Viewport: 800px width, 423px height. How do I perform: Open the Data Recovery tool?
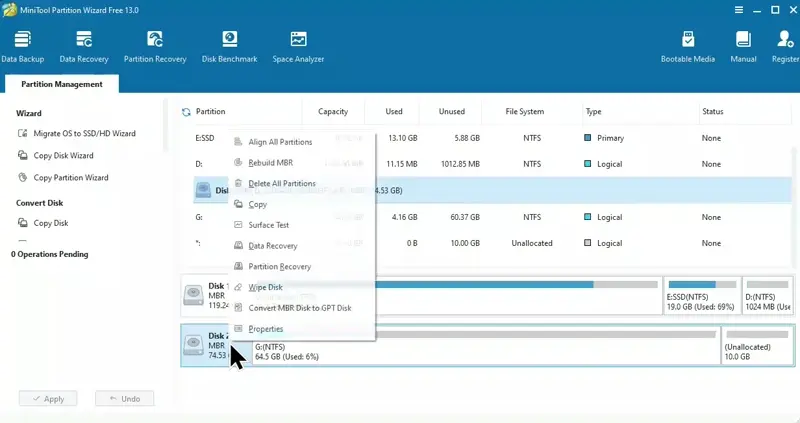[84, 46]
